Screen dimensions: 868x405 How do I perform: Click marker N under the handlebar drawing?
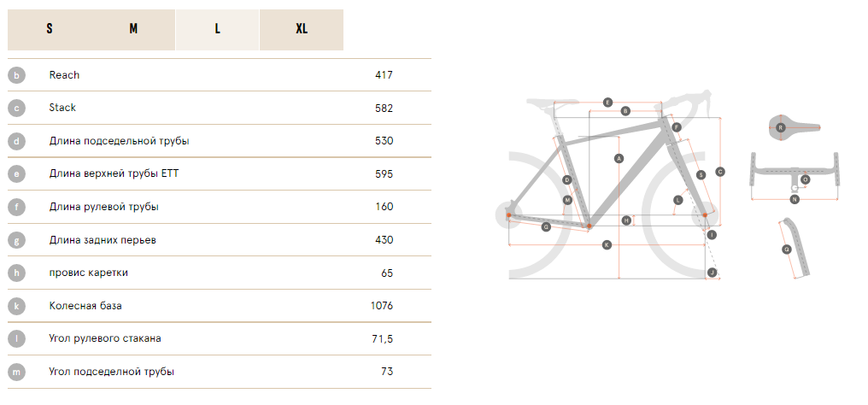[x=795, y=199]
